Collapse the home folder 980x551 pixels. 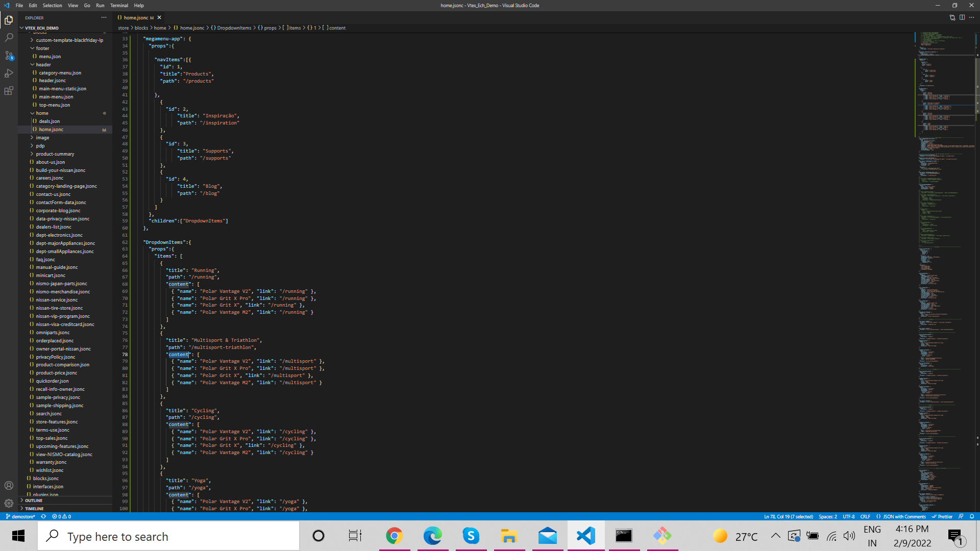pyautogui.click(x=42, y=113)
